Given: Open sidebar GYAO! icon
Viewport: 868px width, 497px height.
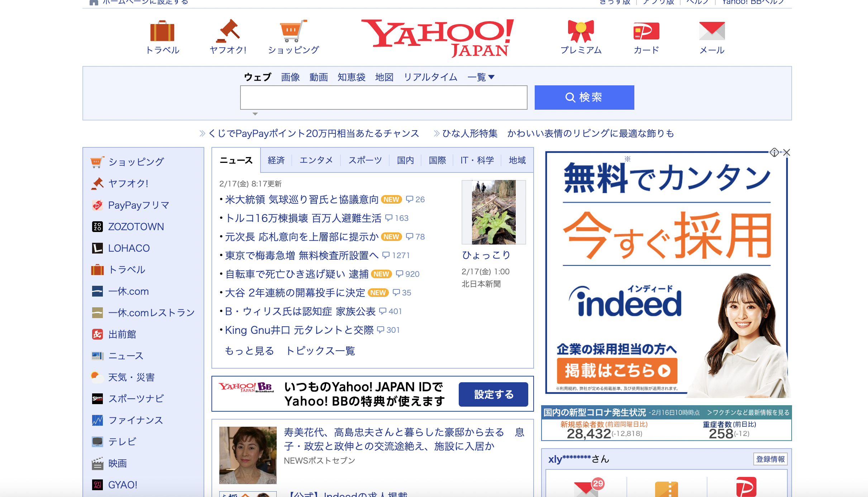Looking at the screenshot, I should point(97,485).
